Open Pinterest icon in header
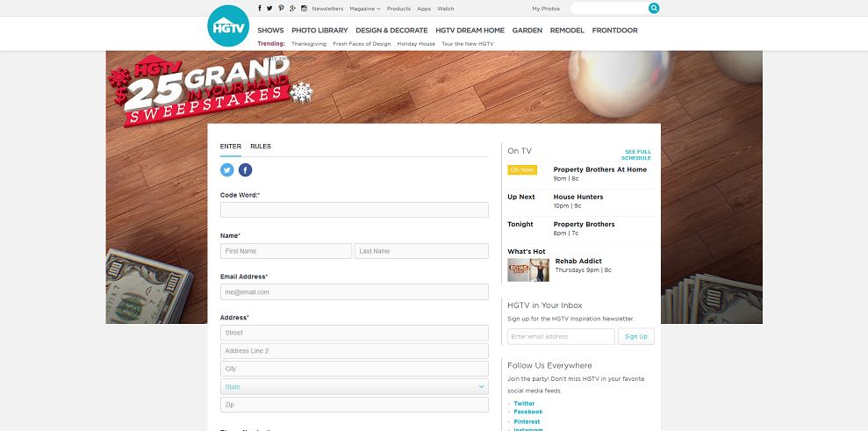 281,8
